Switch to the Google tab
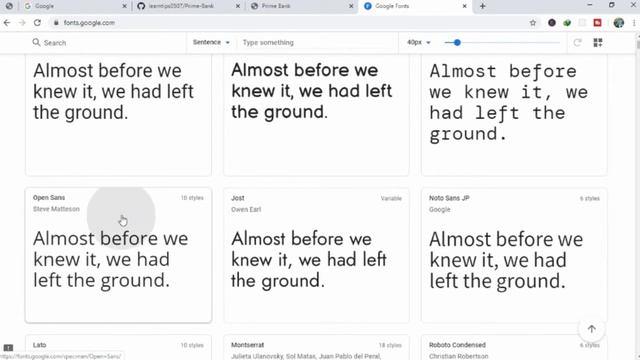The image size is (640, 360). [x=76, y=6]
